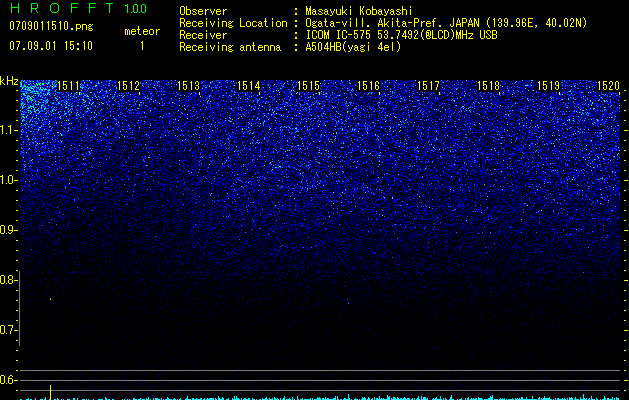
Task: Click the 1518 time marker
Action: coord(489,85)
